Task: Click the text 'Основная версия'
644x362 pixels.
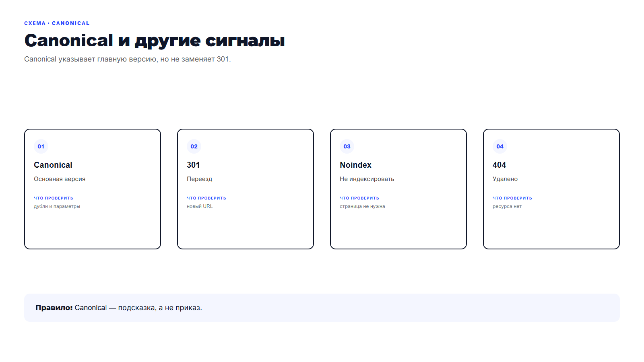Action: [x=60, y=179]
